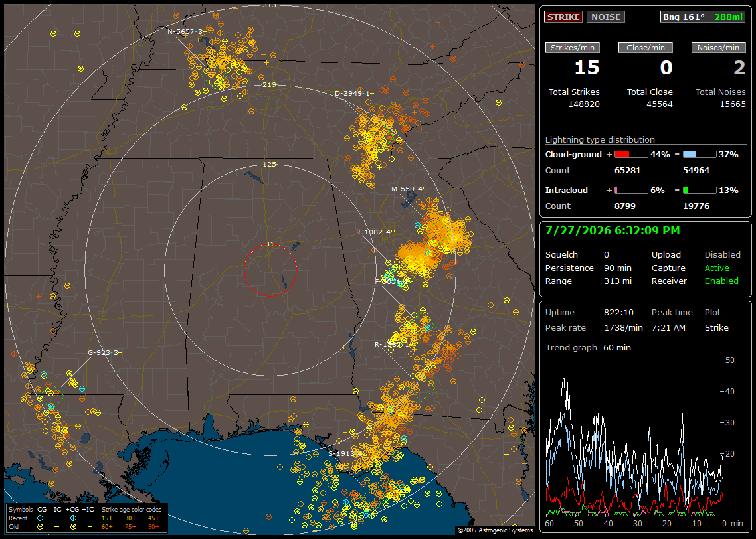Click the Noises/min label button

point(718,48)
